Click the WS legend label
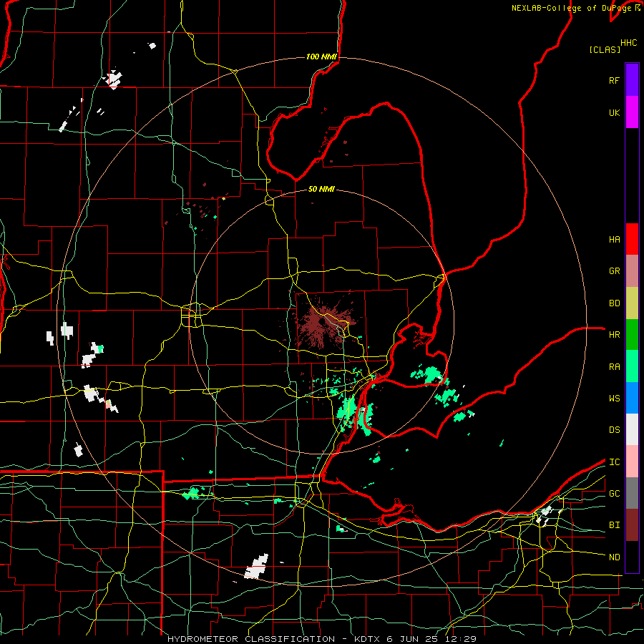This screenshot has height=644, width=644. point(614,399)
